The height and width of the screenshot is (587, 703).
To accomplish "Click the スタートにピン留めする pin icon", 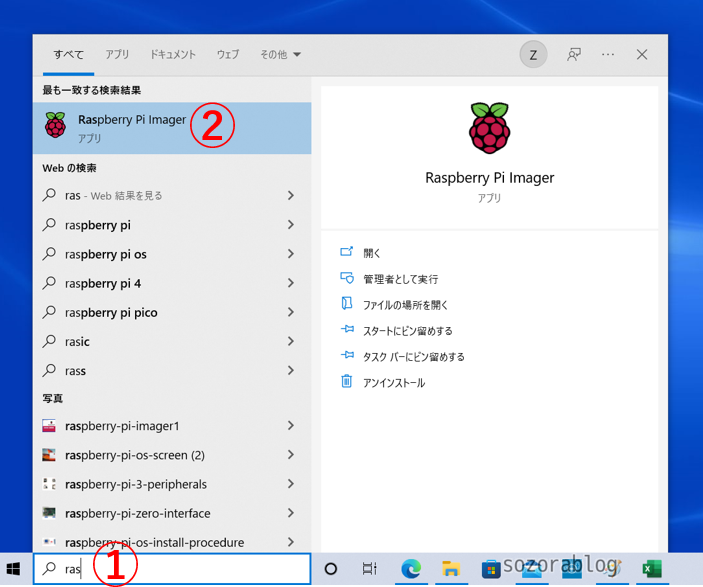I will point(347,330).
